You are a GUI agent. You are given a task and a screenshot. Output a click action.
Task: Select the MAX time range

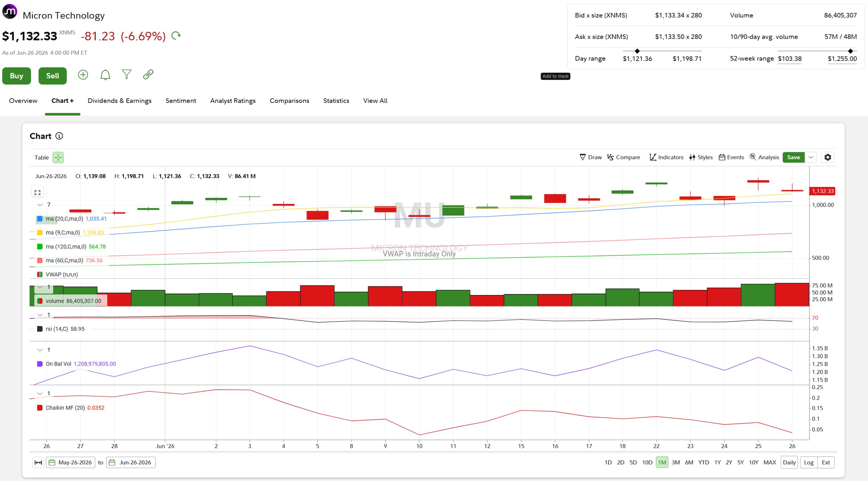pyautogui.click(x=770, y=462)
